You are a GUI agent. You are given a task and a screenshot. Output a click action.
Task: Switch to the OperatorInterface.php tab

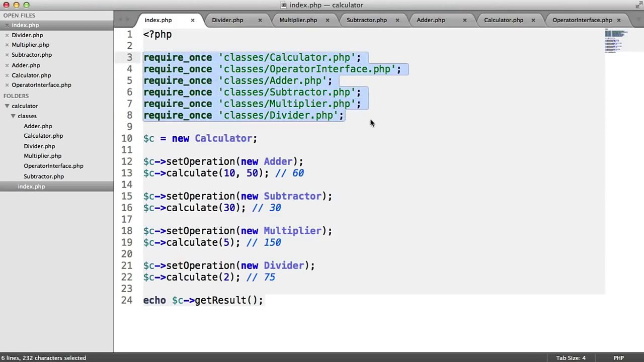click(x=582, y=20)
